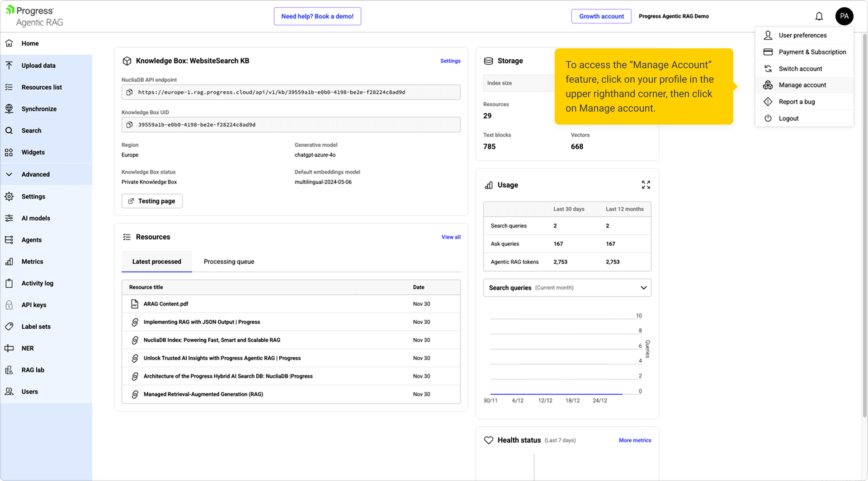Copy the Knowledge Box UID
Screen dimensions: 868x481
tap(130, 125)
